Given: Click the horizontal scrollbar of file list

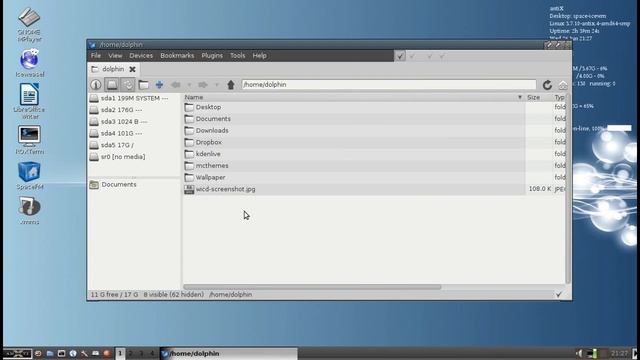Looking at the screenshot, I should click(312, 287).
